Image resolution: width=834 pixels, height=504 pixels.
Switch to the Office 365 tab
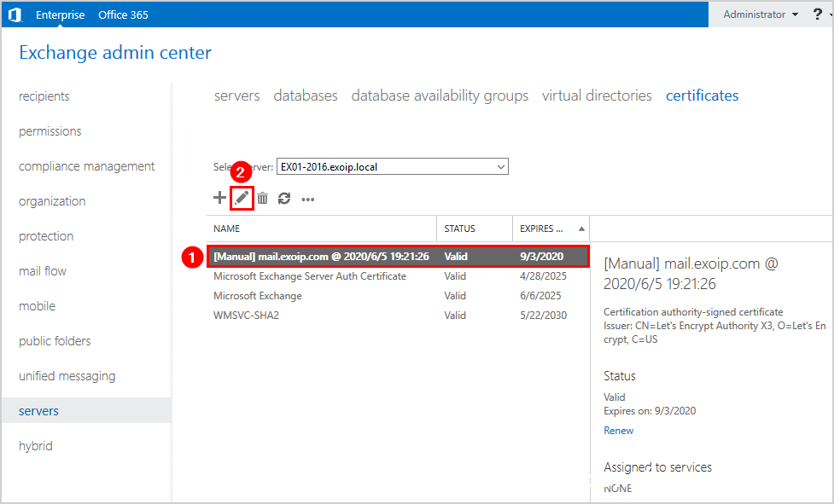coord(124,14)
